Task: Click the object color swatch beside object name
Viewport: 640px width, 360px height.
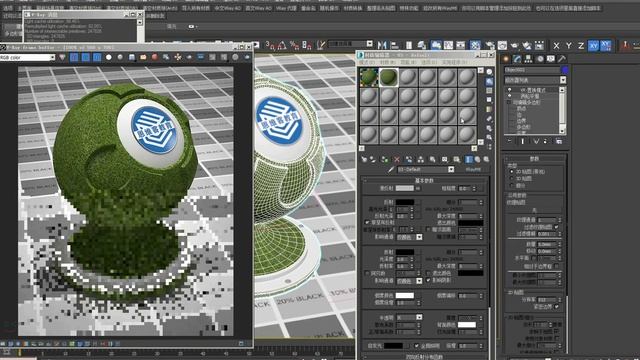Action: click(564, 70)
